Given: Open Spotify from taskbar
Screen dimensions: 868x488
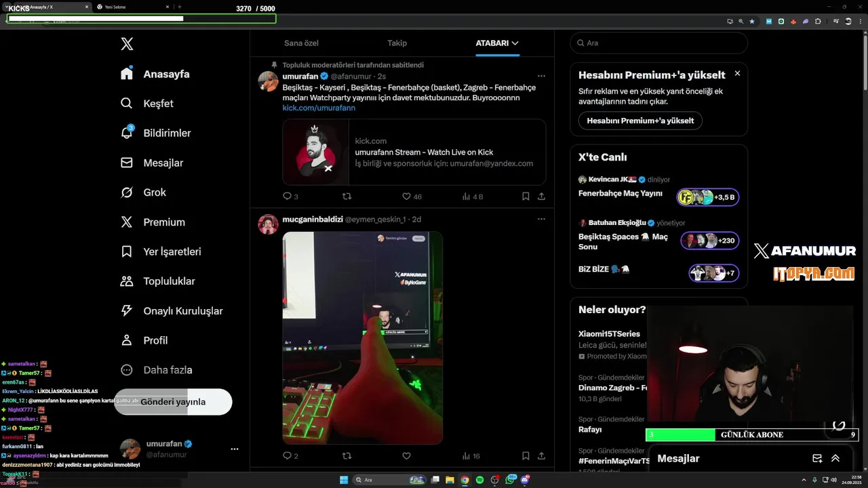Looking at the screenshot, I should 480,480.
